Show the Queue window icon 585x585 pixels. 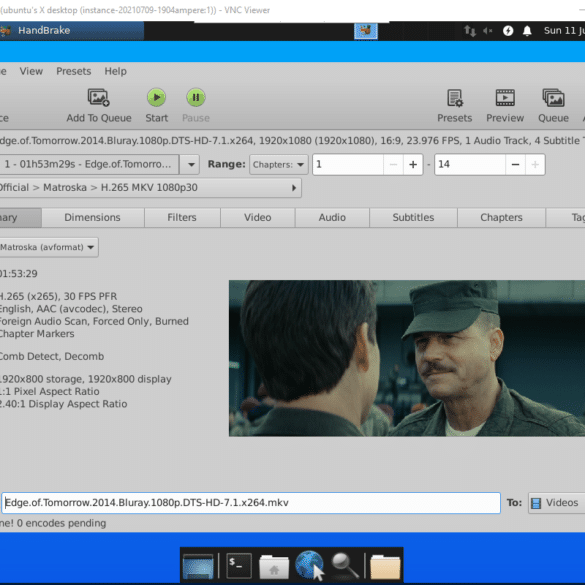pyautogui.click(x=553, y=98)
